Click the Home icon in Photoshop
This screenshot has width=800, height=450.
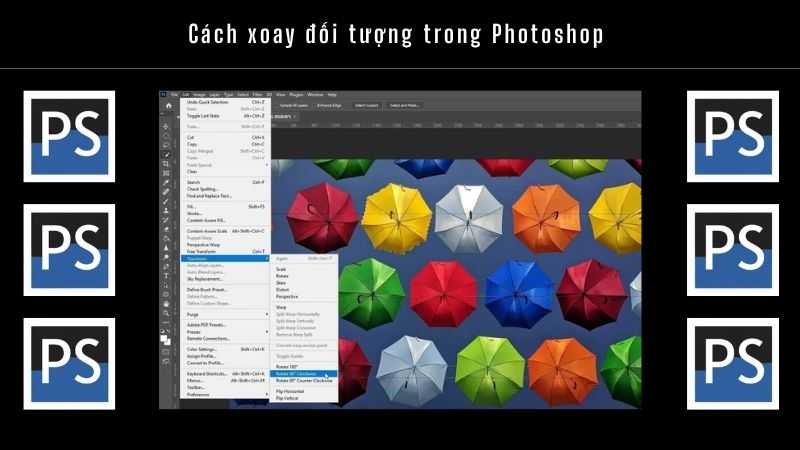pos(168,106)
